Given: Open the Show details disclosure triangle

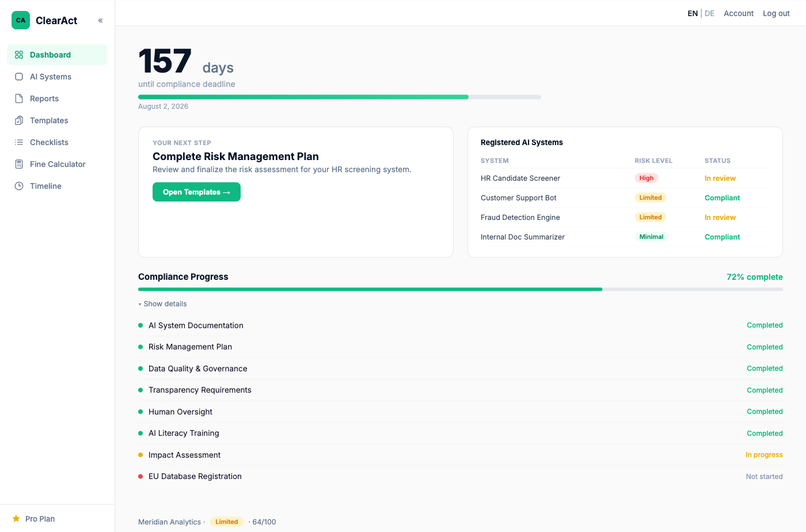Looking at the screenshot, I should (x=139, y=303).
